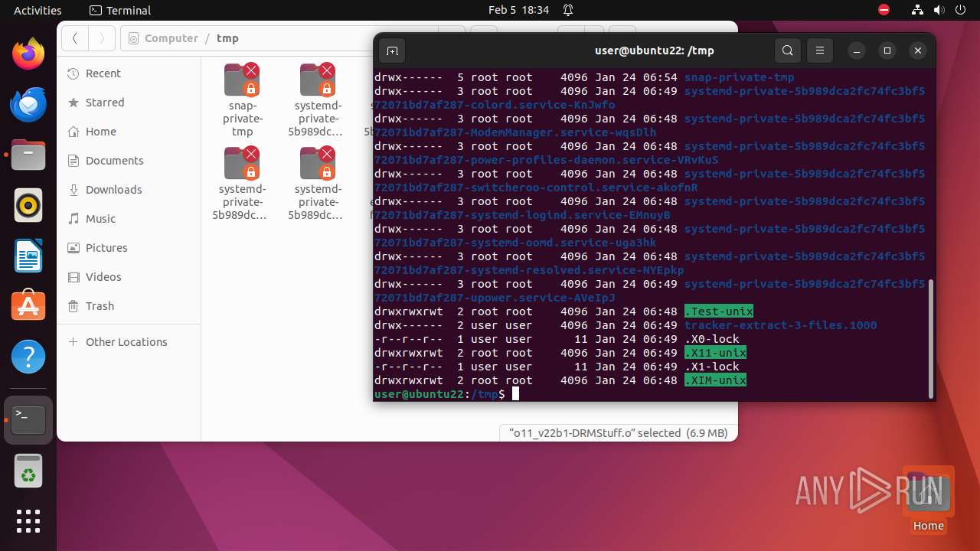Open the top-right systemd-private-5b989dc folder

(318, 100)
